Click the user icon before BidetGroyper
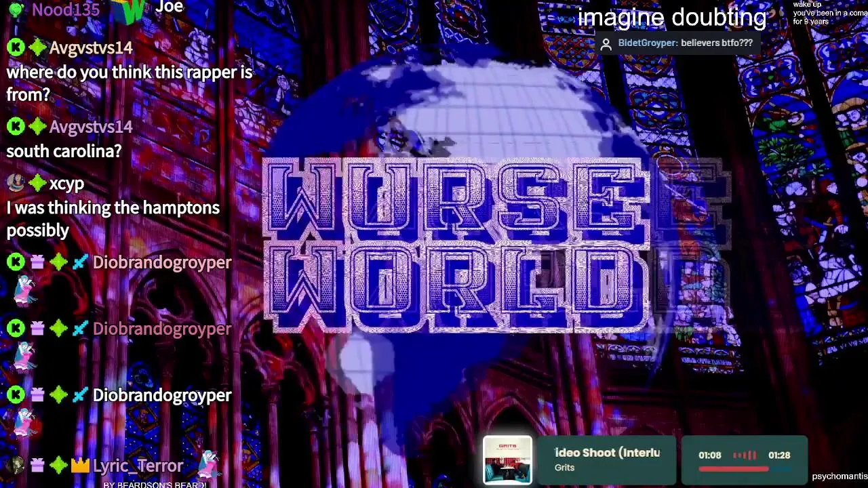868x488 pixels. 606,43
